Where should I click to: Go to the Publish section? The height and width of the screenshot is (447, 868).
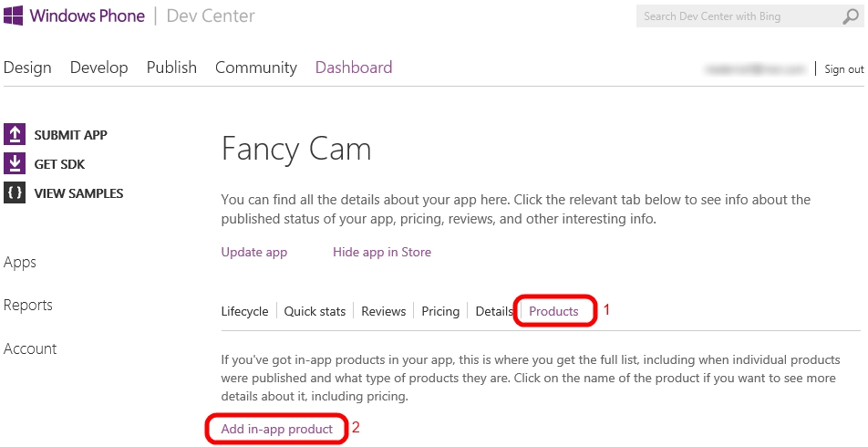[x=171, y=68]
